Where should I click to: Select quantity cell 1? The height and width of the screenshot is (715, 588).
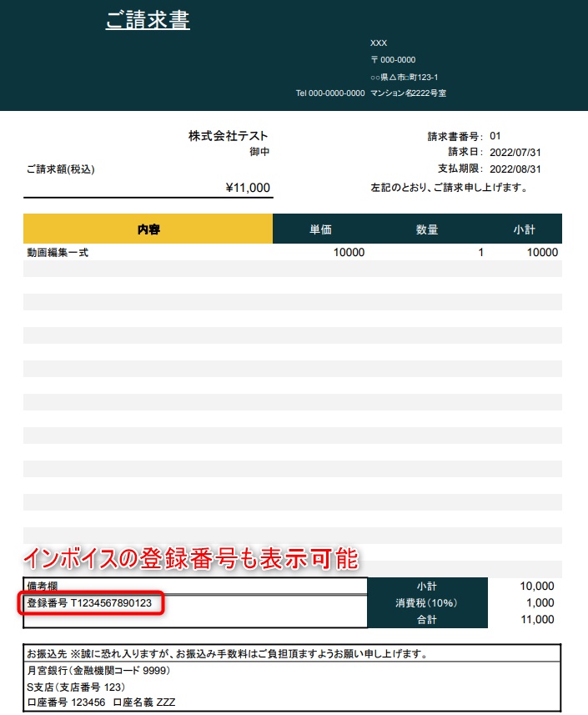[480, 252]
